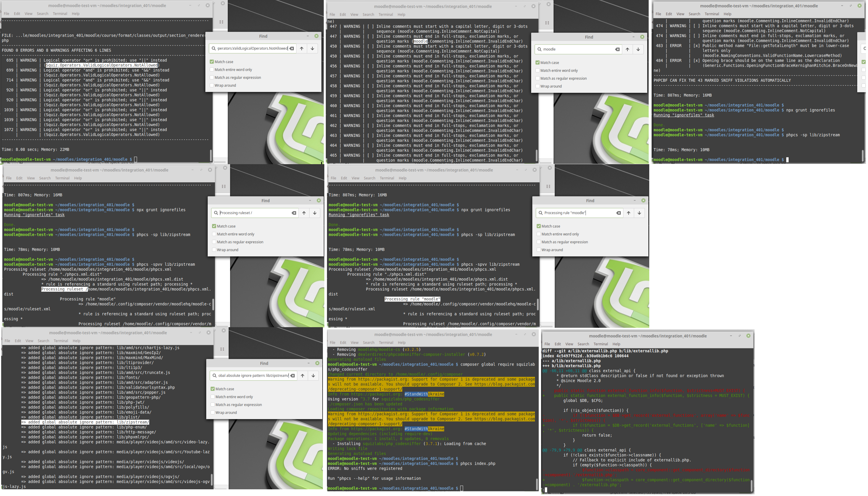868x496 pixels.
Task: Click scrollbar of the git diff terminal
Action: click(751, 486)
